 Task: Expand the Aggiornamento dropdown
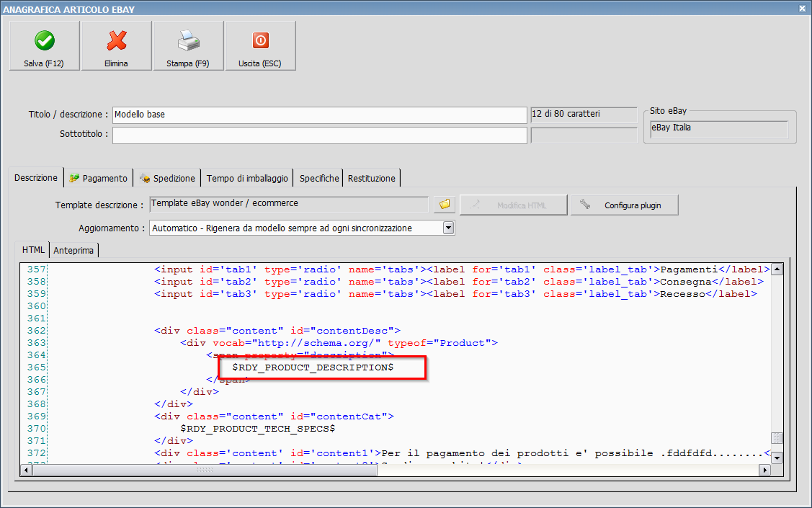[448, 228]
